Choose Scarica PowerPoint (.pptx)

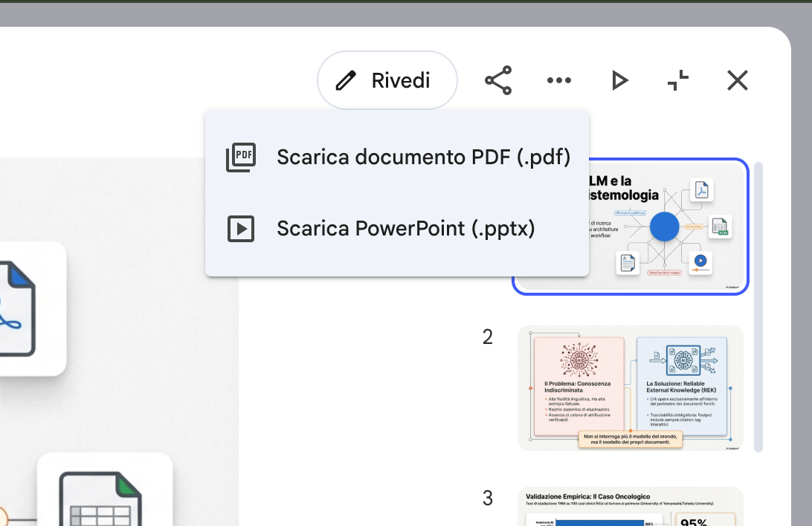pyautogui.click(x=405, y=229)
